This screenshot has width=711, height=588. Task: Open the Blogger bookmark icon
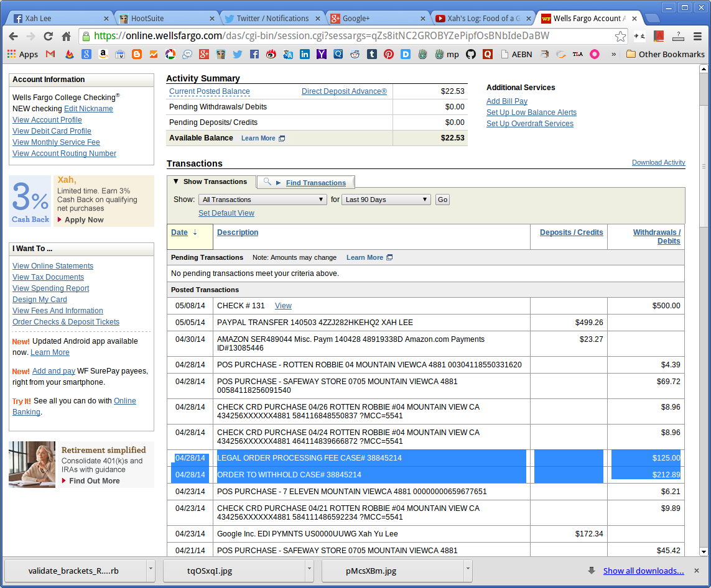point(136,54)
